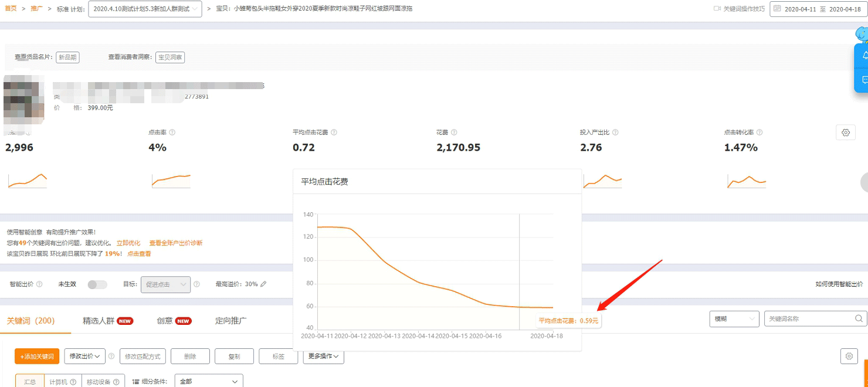This screenshot has width=868, height=387.
Task: Click the search magnifier in keyword name field
Action: (x=859, y=319)
